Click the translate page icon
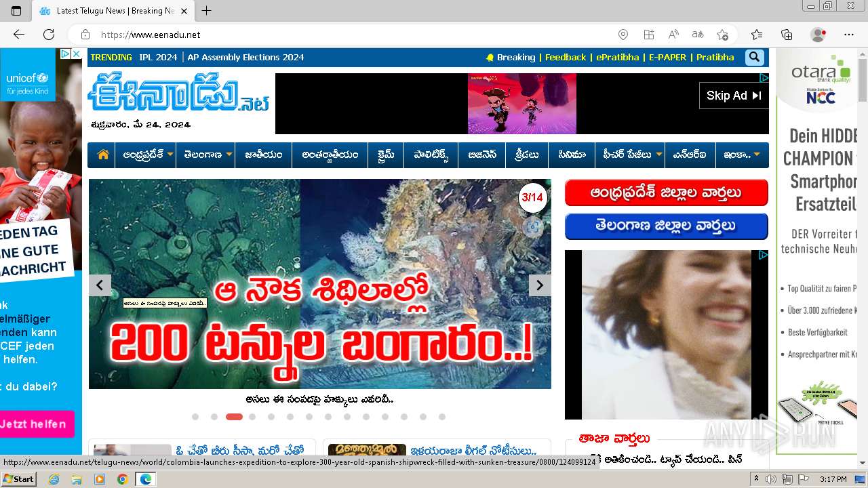Image resolution: width=868 pixels, height=488 pixels. point(698,35)
